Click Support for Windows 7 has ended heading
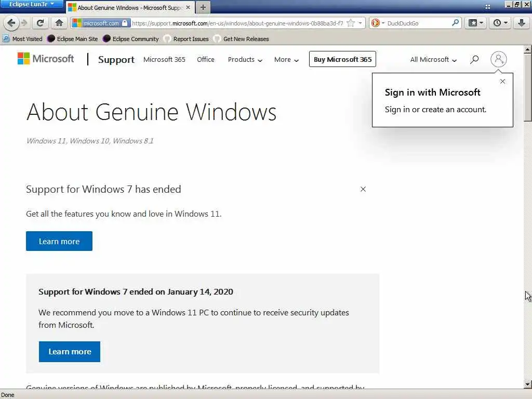This screenshot has height=399, width=532. coord(103,189)
